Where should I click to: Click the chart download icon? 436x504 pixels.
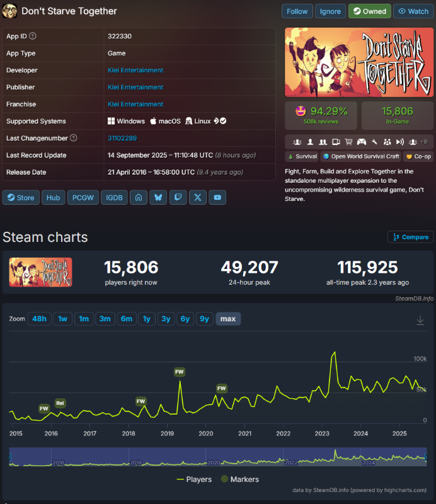click(421, 320)
